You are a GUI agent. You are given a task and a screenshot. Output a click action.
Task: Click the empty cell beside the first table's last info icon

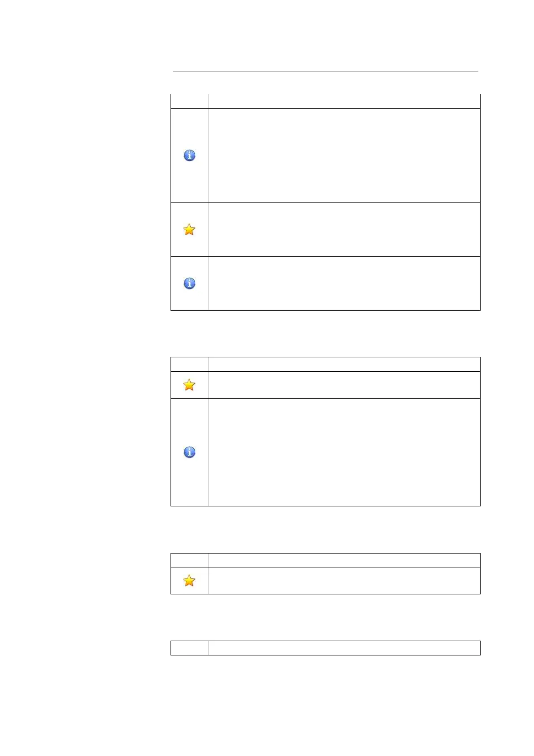(x=344, y=283)
